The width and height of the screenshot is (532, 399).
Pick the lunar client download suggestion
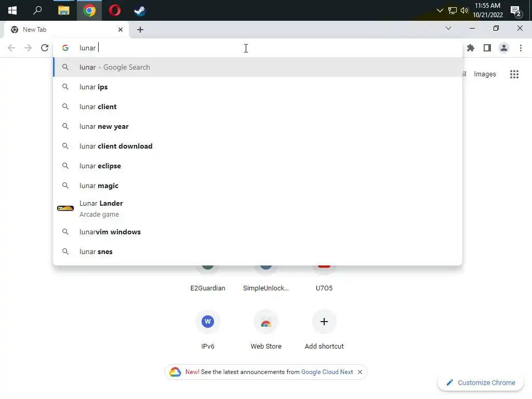pyautogui.click(x=258, y=146)
